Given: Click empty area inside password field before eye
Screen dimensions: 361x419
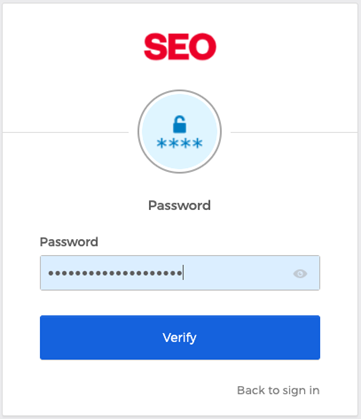Looking at the screenshot, I should 238,273.
